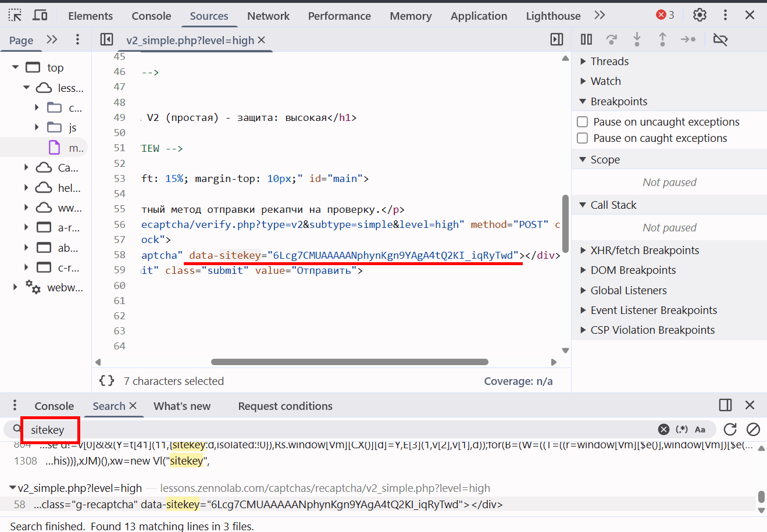Click the red error count badge

pyautogui.click(x=665, y=15)
